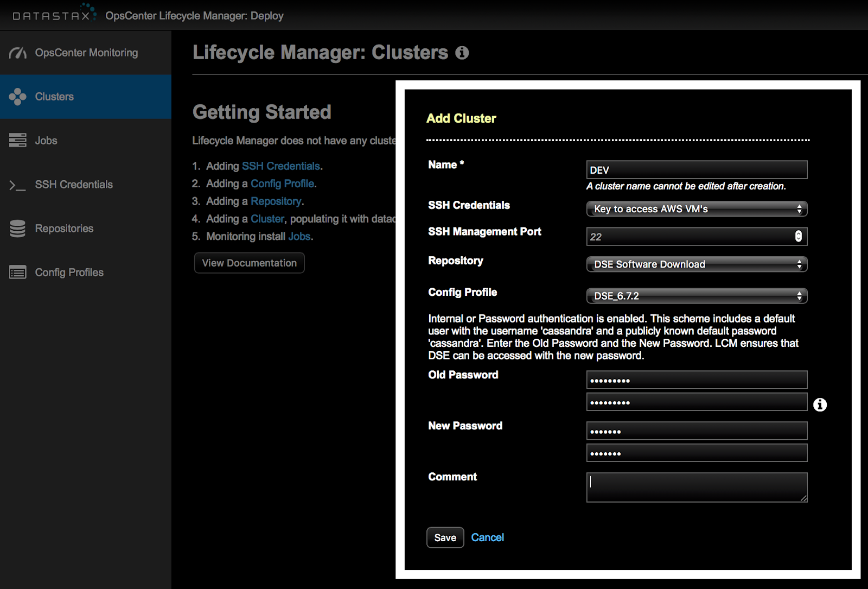This screenshot has width=868, height=589.
Task: Click the 'OpsCenter Lifecycle Manager: Deploy' header title
Action: coord(194,16)
